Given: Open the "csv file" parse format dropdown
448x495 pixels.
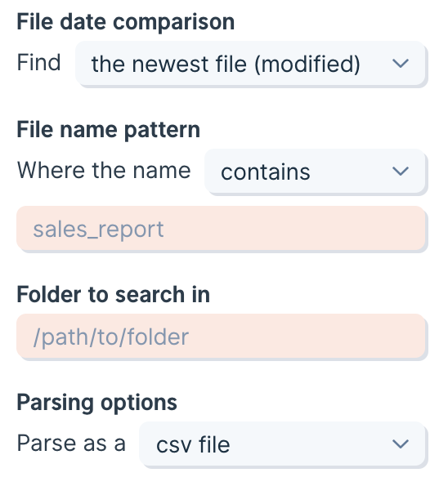Looking at the screenshot, I should coord(282,444).
